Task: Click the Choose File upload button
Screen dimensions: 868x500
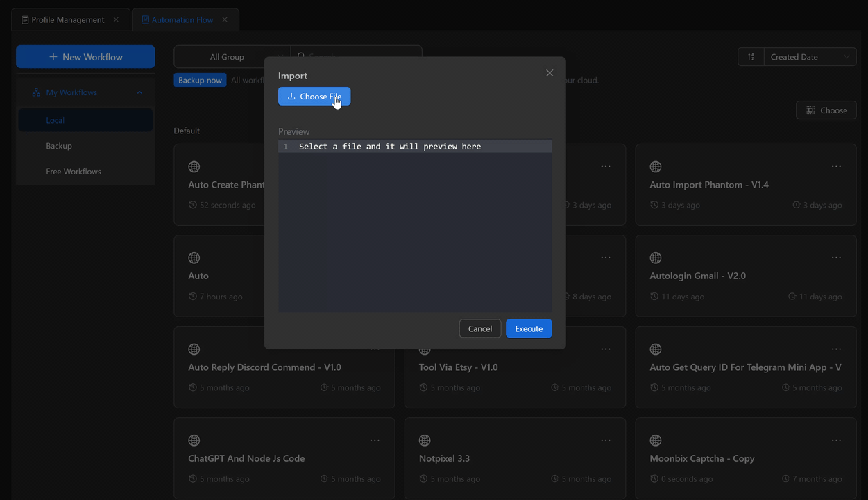Action: 314,97
